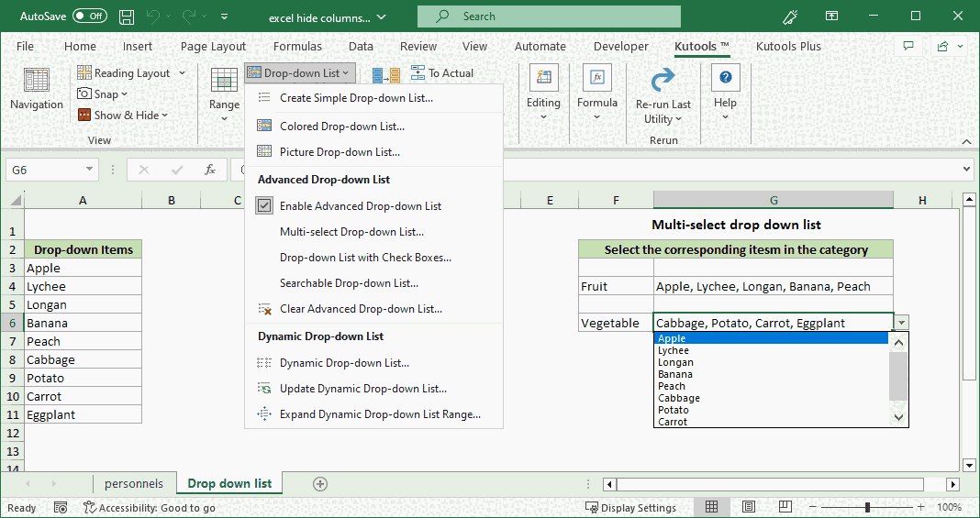Screen dimensions: 980x518
Task: Uncheck Enable Advanced Drop-down List
Action: (264, 205)
